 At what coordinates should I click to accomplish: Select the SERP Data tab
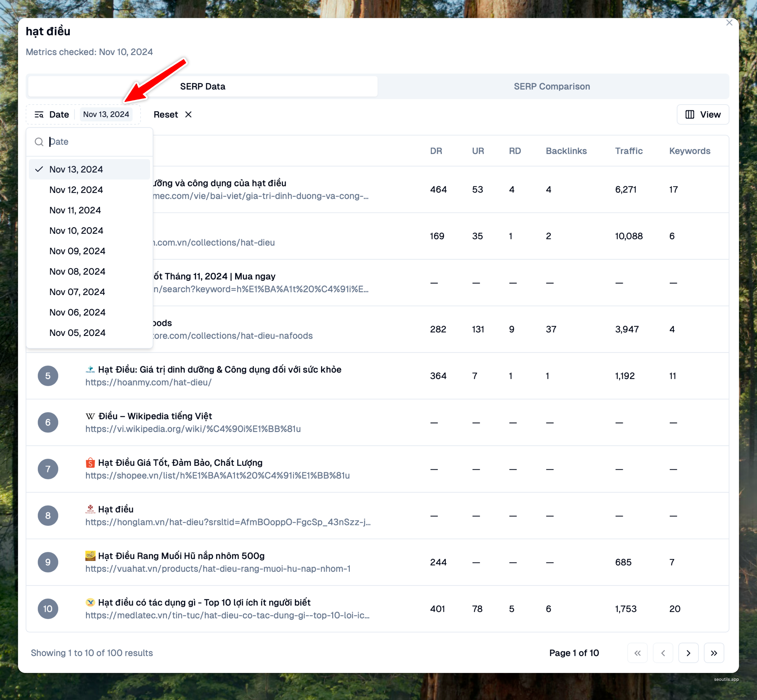pos(203,86)
